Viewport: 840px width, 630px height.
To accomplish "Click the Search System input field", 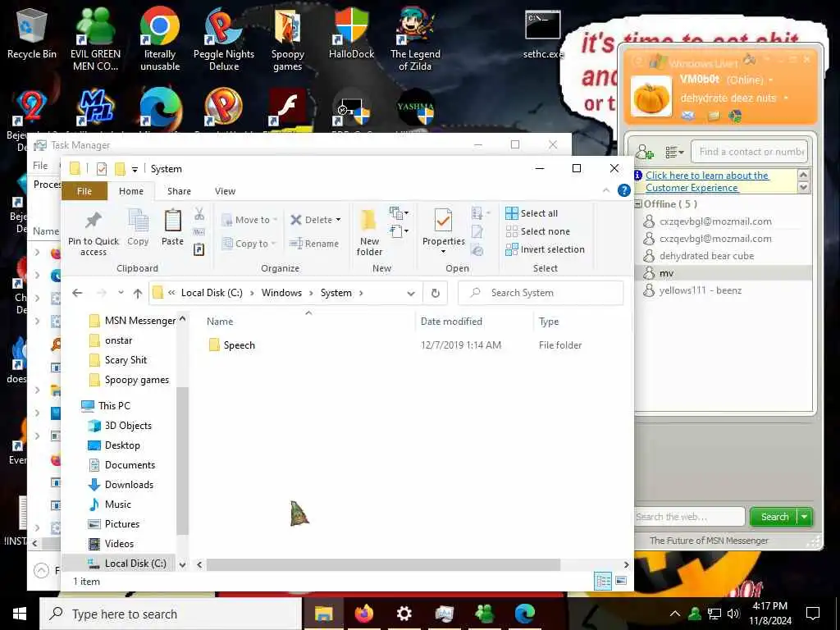I will [x=541, y=293].
